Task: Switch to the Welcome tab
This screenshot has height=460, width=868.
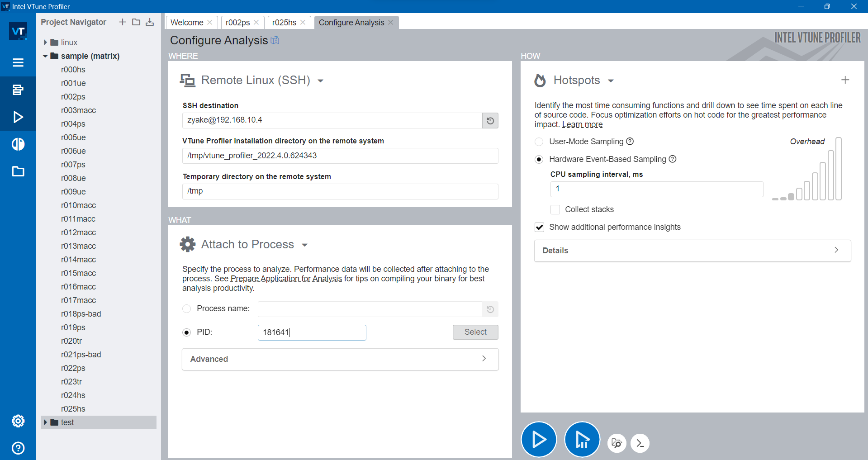Action: [x=187, y=23]
